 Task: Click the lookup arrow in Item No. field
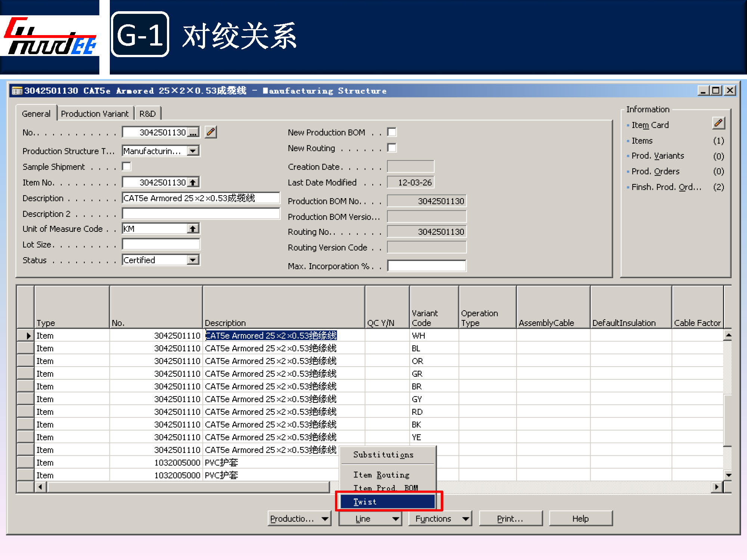pyautogui.click(x=193, y=183)
